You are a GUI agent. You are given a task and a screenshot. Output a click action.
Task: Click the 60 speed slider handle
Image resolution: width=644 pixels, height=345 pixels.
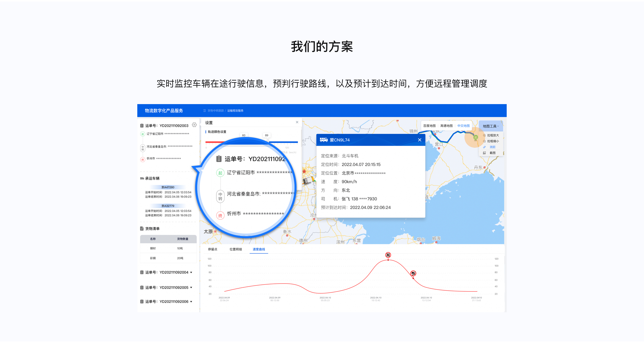click(x=244, y=135)
